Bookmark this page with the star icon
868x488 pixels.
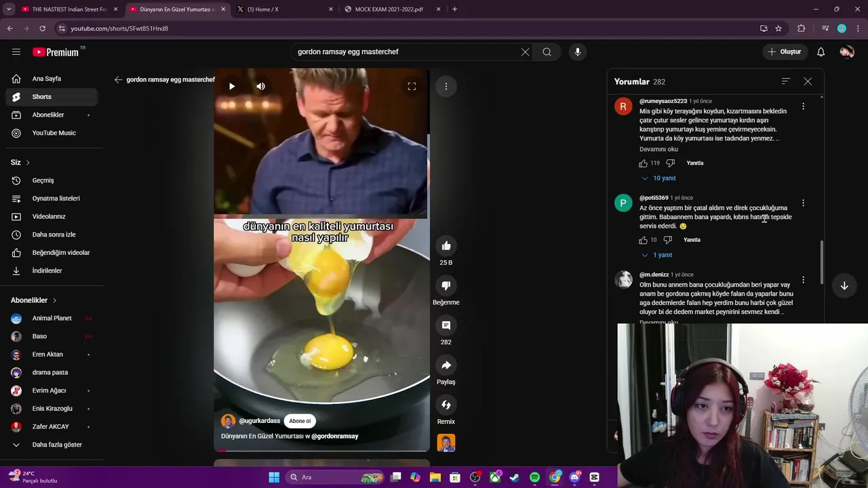778,28
